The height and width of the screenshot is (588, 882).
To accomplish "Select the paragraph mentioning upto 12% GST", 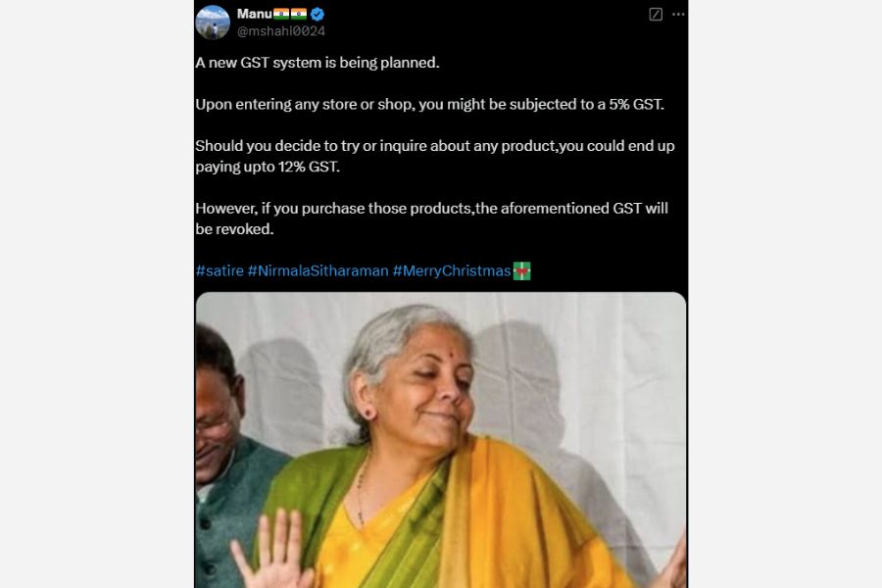I will (x=435, y=157).
